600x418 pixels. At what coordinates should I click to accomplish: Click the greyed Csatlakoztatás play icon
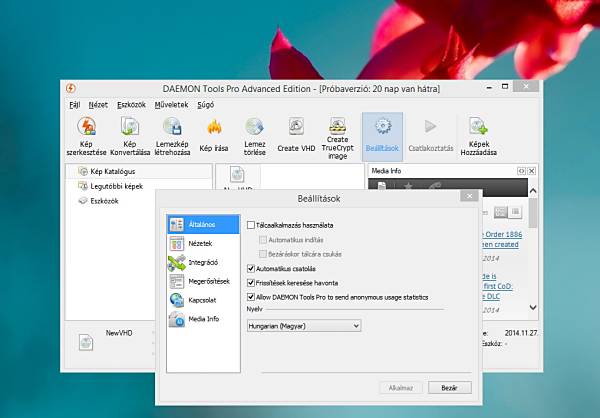[x=430, y=136]
